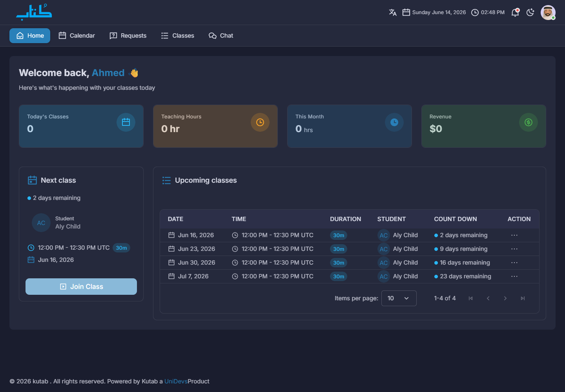This screenshot has width=565, height=392.
Task: Click '23 days remaining' countdown
Action: pos(465,276)
